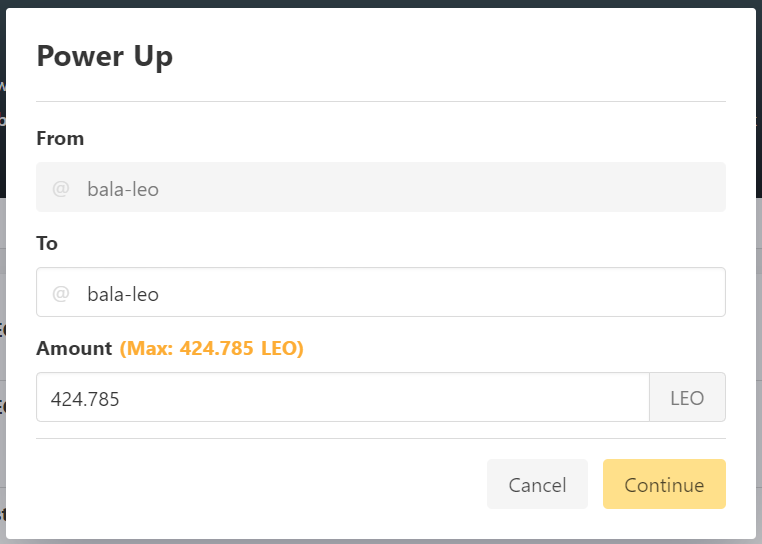Click the To field label

(47, 244)
